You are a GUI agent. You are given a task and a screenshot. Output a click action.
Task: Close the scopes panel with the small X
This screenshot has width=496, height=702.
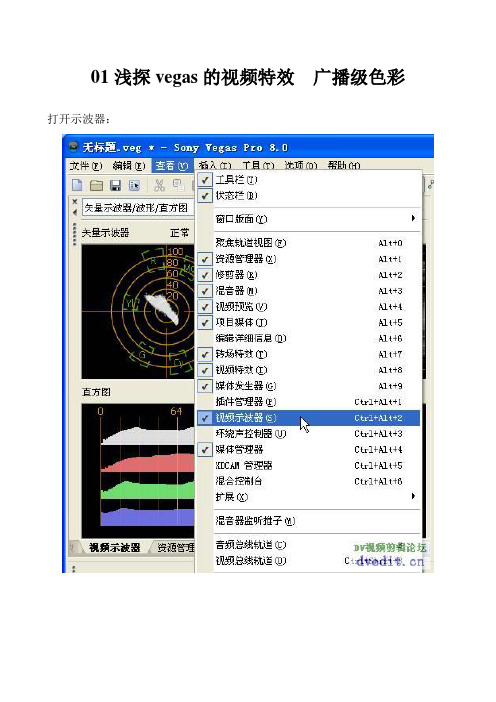pos(75,201)
